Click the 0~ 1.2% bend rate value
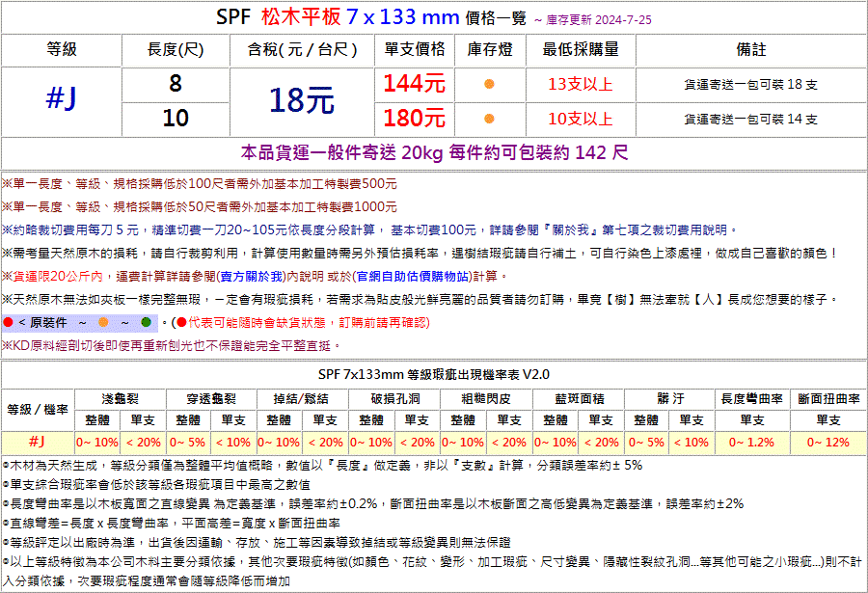Viewport: 868px width, 593px height. (x=751, y=442)
